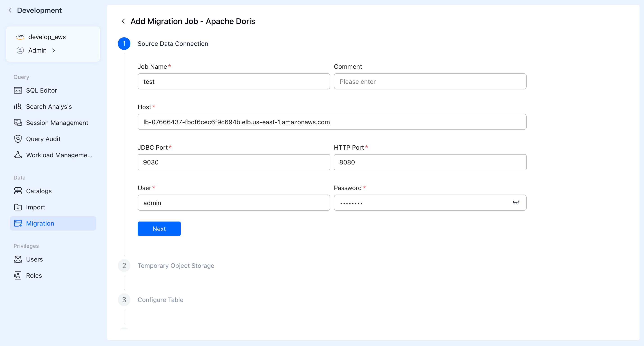Viewport: 644px width, 346px height.
Task: Select the develop_aws workspace entry
Action: pyautogui.click(x=47, y=37)
